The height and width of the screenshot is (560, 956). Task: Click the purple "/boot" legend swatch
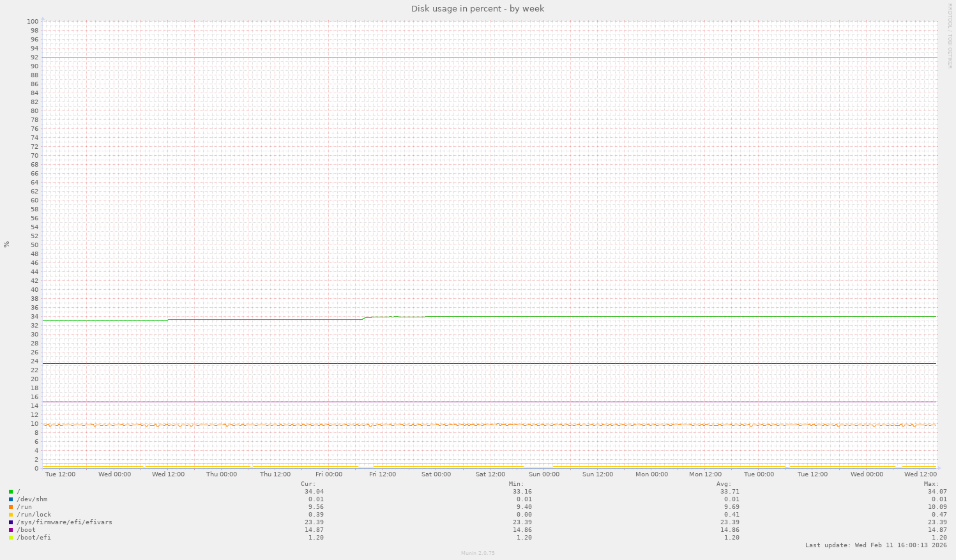click(10, 529)
